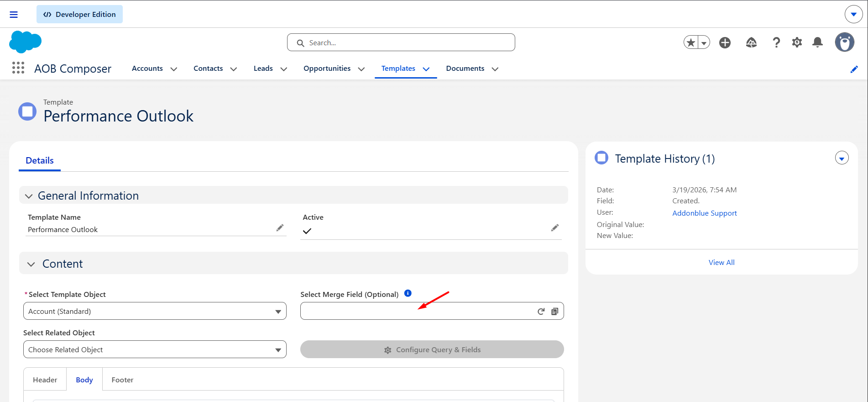
Task: Switch to the Footer tab
Action: (122, 380)
